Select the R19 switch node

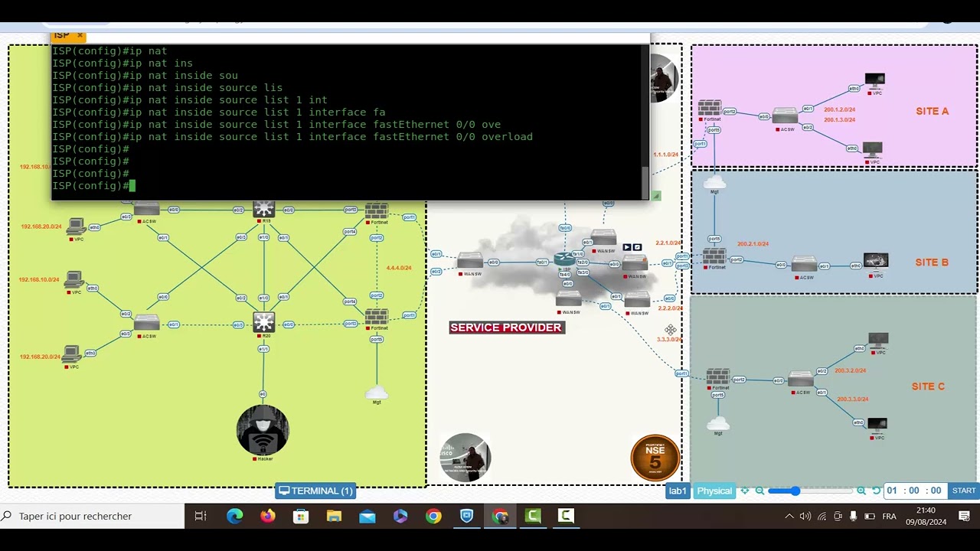[x=263, y=209]
